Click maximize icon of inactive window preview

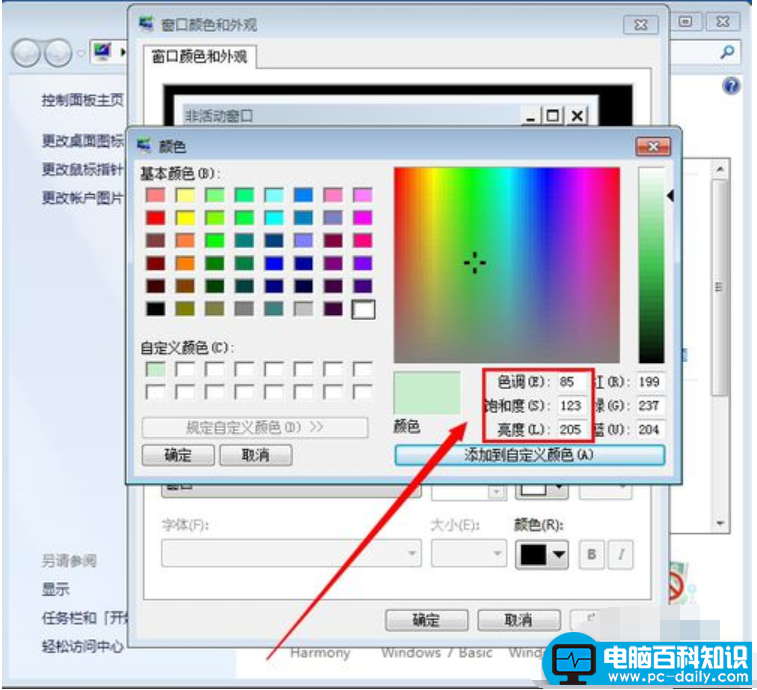tap(553, 116)
